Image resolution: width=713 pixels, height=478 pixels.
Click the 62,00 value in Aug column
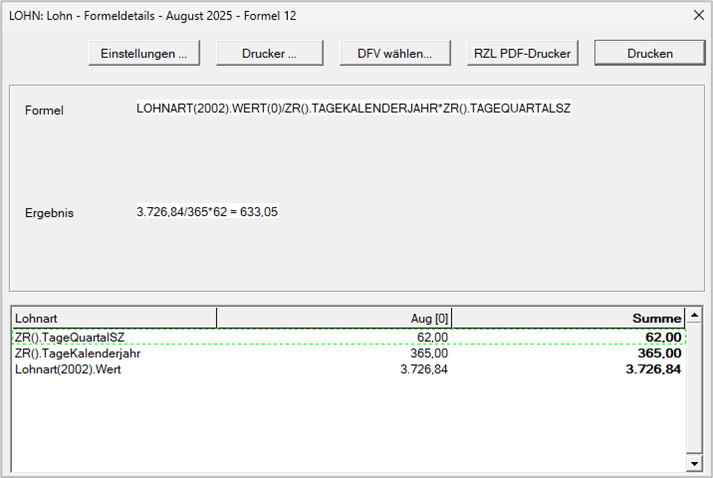[x=432, y=337]
